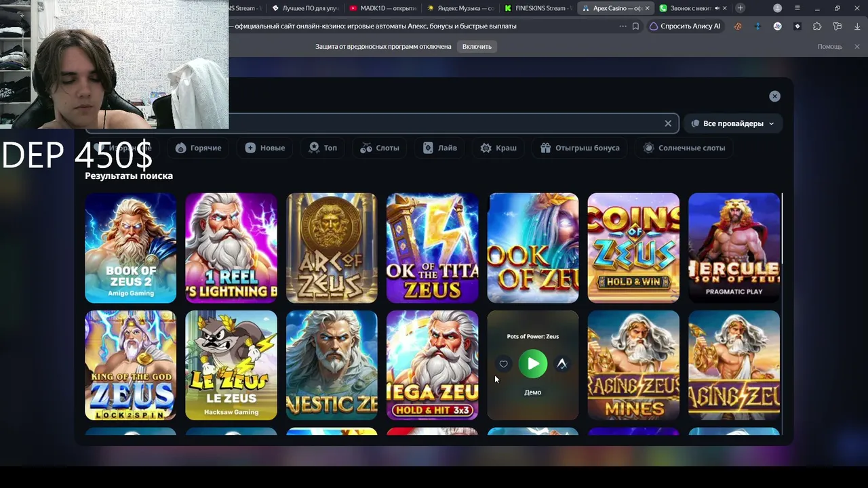Viewport: 868px width, 488px height.
Task: Switch to the Яндекс Музыка tab
Action: click(461, 8)
